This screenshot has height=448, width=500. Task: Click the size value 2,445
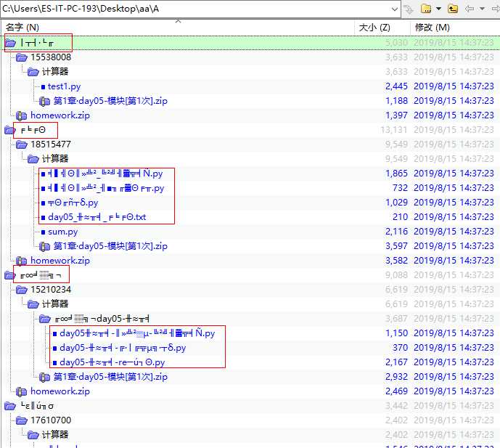(x=396, y=86)
